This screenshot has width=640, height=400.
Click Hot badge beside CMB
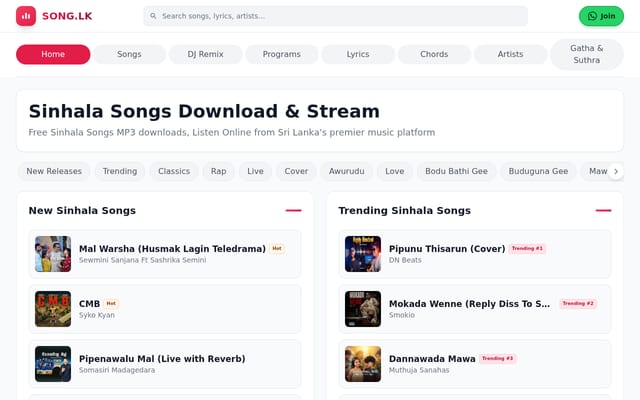111,304
